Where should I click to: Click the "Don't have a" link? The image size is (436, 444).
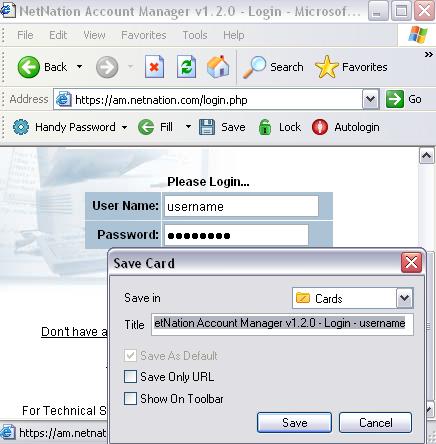coord(74,332)
